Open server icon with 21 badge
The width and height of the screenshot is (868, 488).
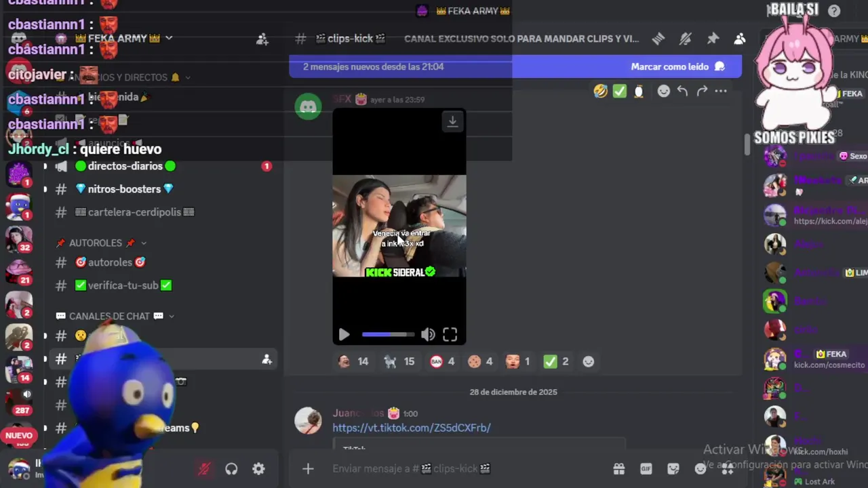tap(18, 271)
